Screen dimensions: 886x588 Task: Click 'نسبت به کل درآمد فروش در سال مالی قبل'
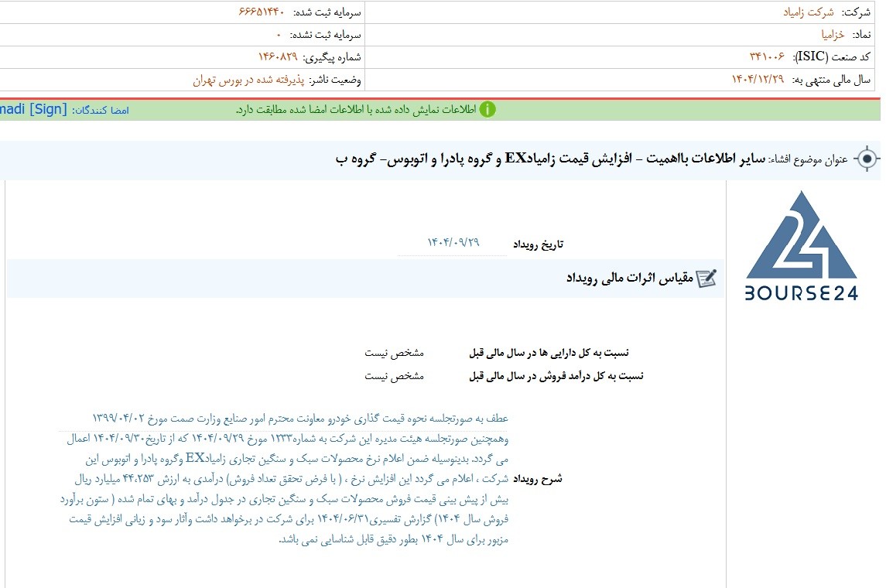[x=556, y=375]
